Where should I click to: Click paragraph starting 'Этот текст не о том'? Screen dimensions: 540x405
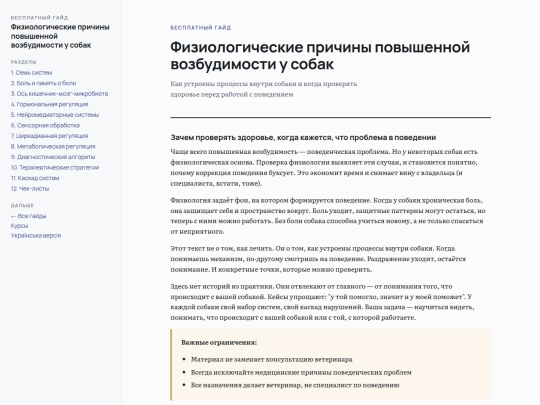(318, 259)
